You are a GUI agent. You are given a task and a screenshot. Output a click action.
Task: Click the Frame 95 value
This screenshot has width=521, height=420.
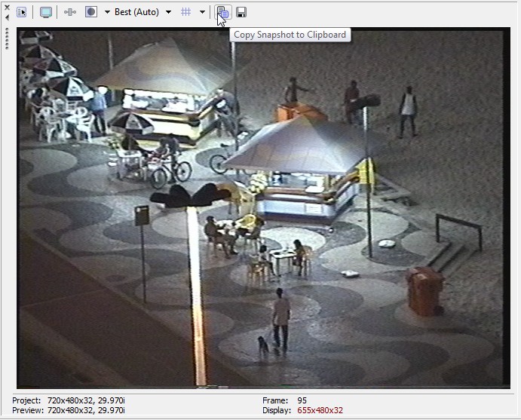click(x=302, y=400)
